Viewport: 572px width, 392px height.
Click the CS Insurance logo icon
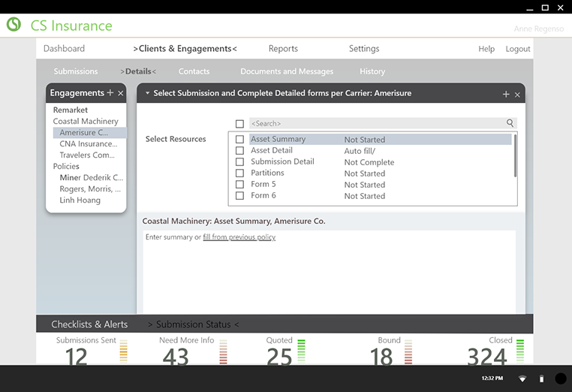[x=14, y=25]
